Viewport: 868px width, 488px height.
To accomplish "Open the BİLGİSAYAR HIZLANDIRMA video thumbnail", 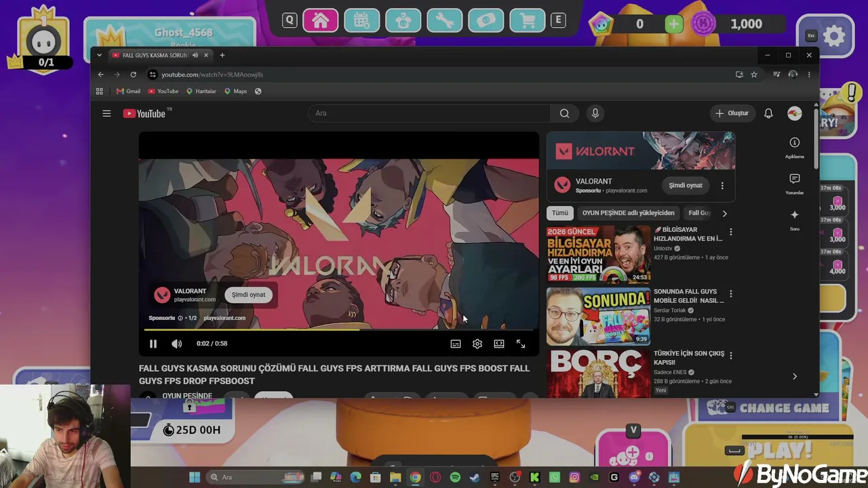I will tap(598, 254).
